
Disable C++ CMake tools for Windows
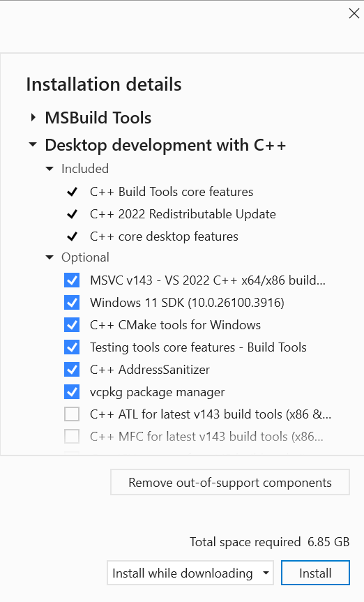(72, 325)
